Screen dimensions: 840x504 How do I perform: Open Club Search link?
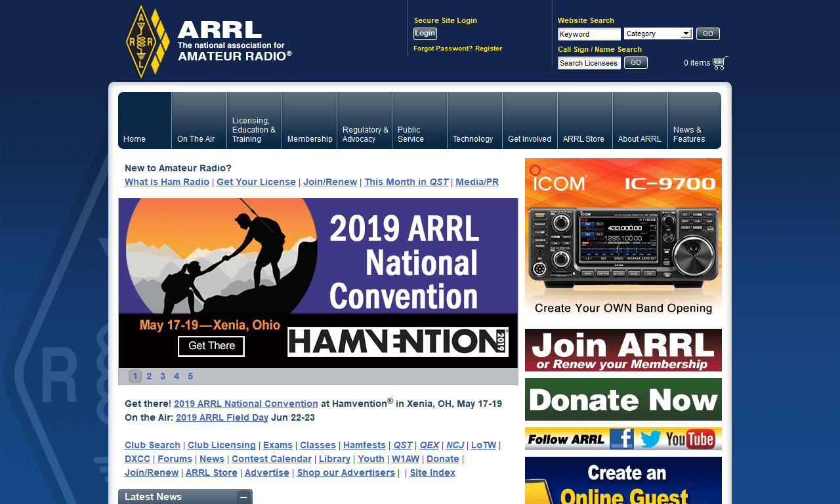[x=152, y=445]
